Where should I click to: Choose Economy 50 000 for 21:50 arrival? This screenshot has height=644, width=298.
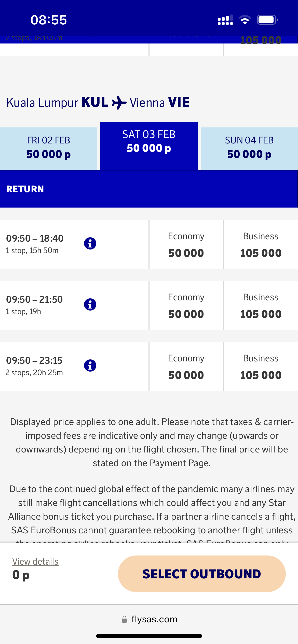pos(186,305)
